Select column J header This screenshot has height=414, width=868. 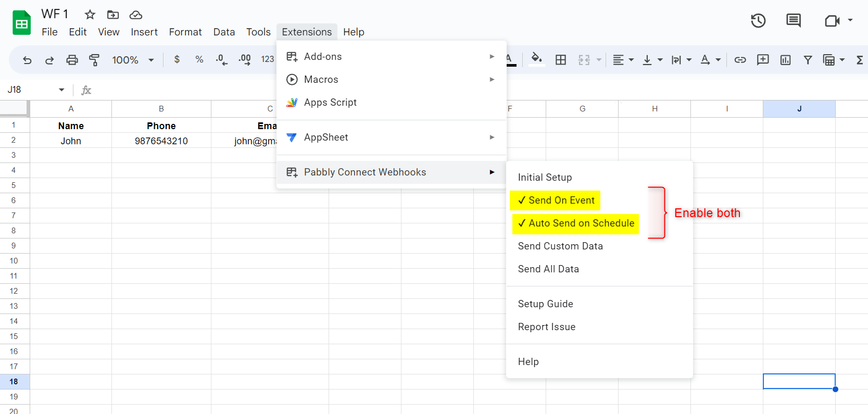(799, 108)
